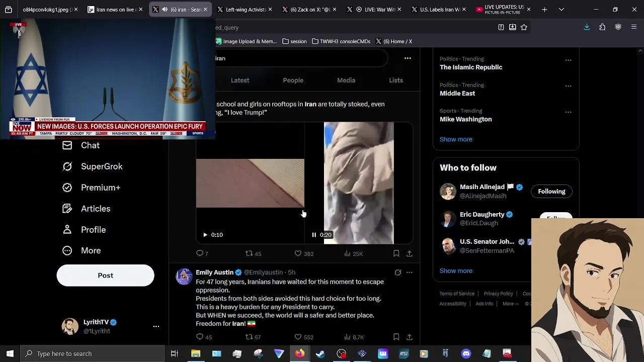Open Eric Daugherty's profile
Screen dimensions: 644x362
(482, 214)
